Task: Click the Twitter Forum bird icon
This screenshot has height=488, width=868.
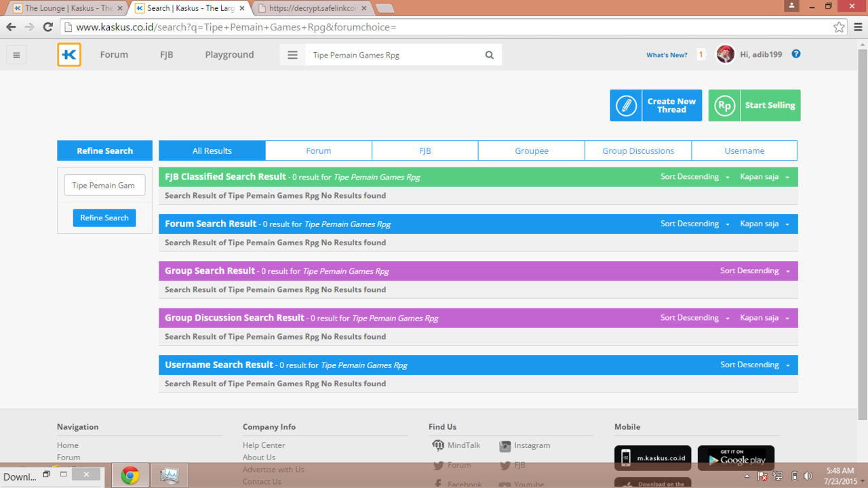Action: coord(439,465)
